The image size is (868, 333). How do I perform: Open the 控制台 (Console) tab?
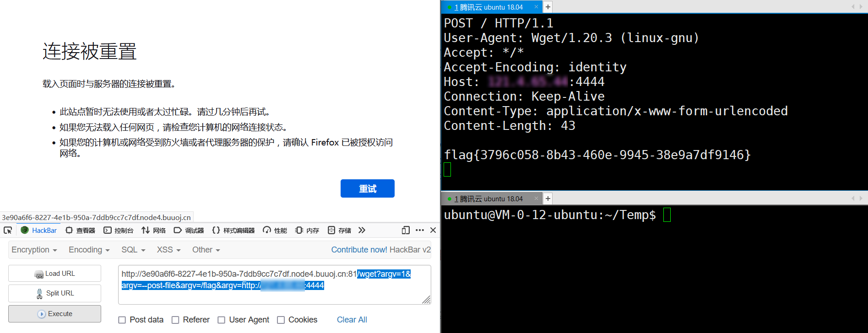coord(118,230)
